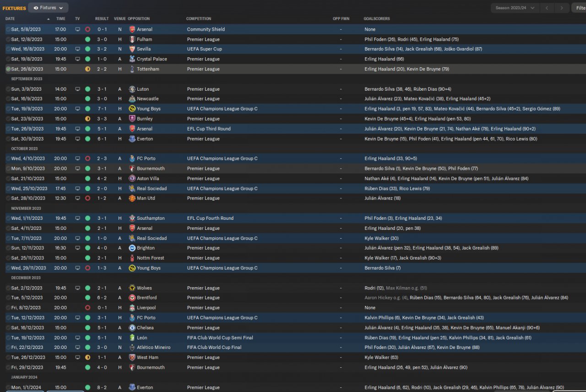The height and width of the screenshot is (392, 586).
Task: Click the León club badge
Action: pos(132,338)
